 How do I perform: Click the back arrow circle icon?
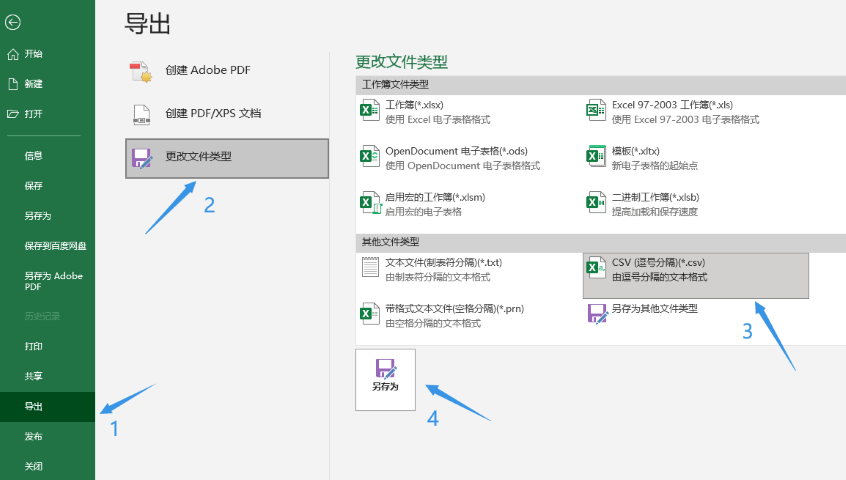[x=12, y=22]
